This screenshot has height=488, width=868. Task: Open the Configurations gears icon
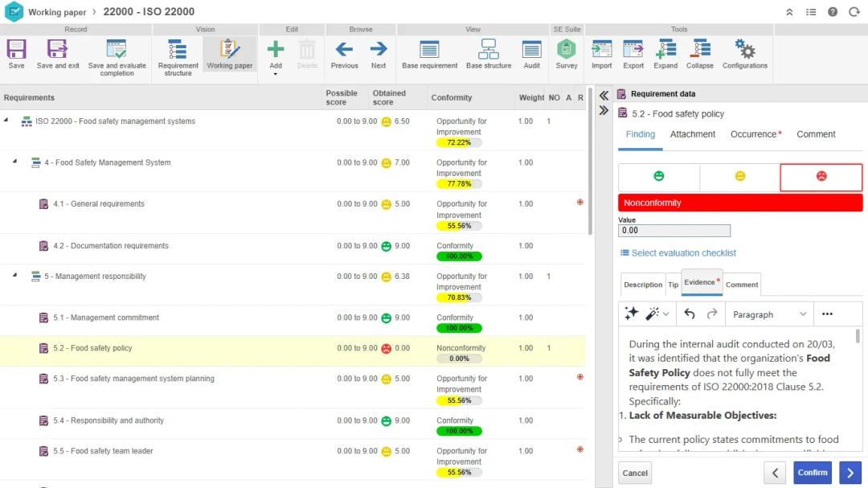744,50
